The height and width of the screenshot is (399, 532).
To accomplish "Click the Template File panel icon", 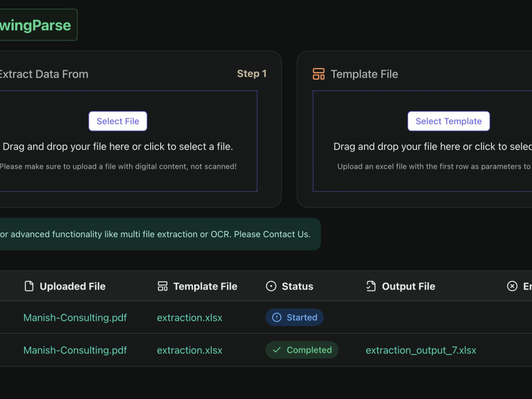I will coord(319,74).
